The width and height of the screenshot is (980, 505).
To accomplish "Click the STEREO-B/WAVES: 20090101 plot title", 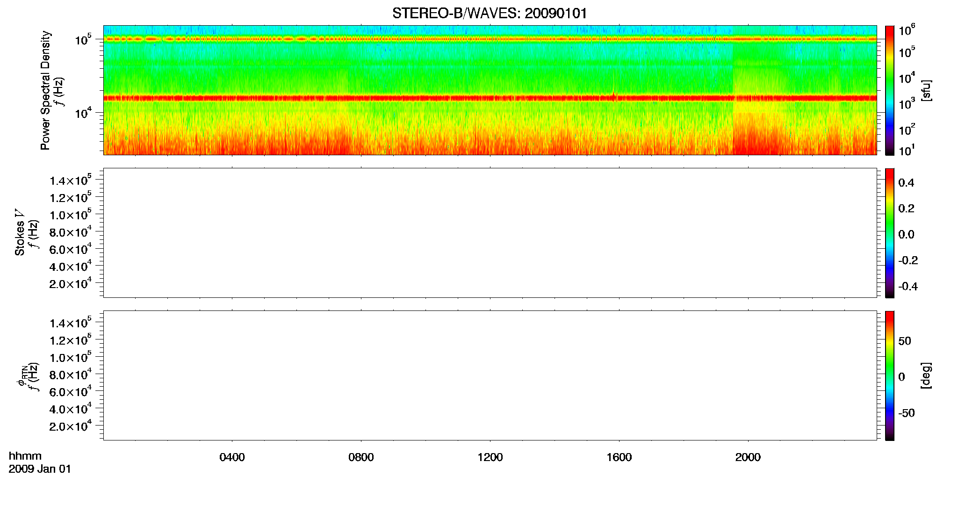I will point(490,13).
